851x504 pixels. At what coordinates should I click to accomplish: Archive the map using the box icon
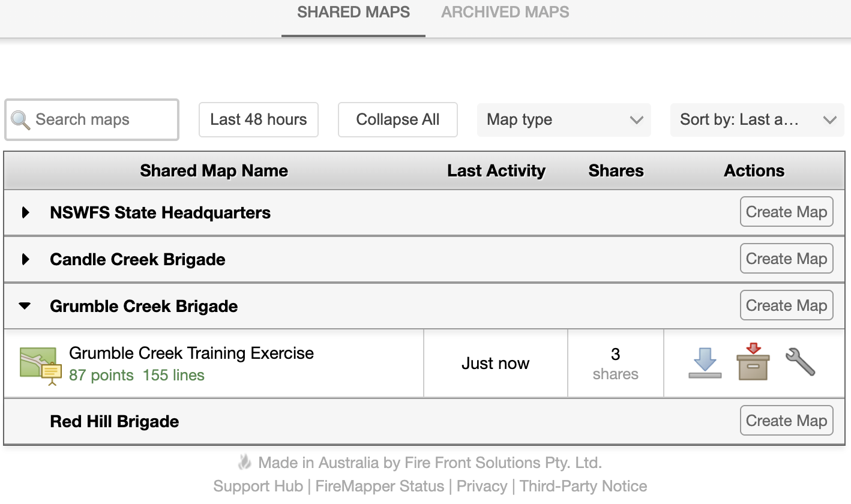point(753,361)
